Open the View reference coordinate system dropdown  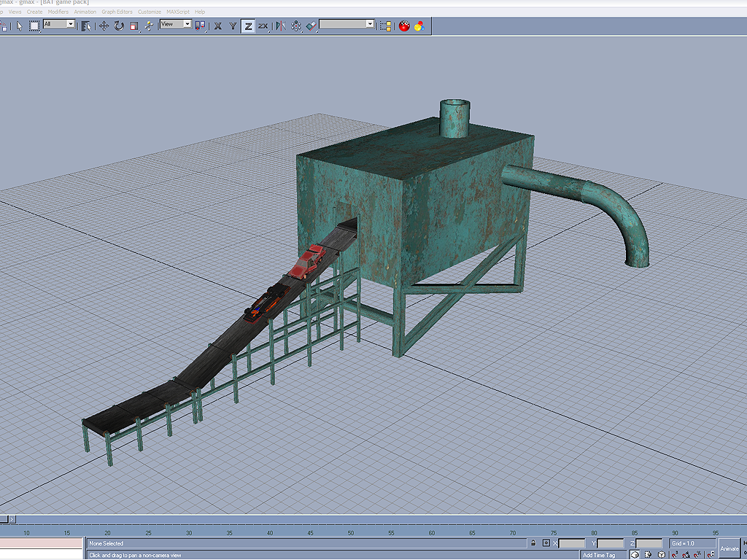(176, 24)
